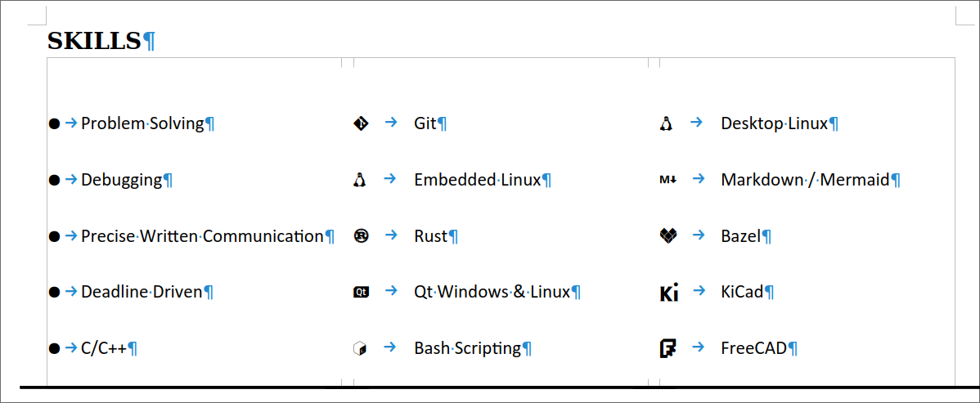Click the paragraph mark after FreeCAD
This screenshot has height=403, width=980.
coord(793,348)
